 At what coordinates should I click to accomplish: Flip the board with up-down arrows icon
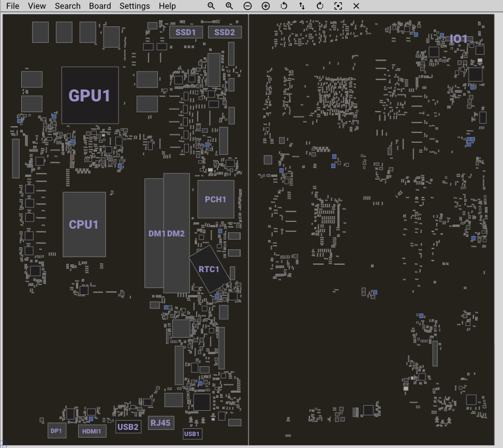tap(302, 6)
